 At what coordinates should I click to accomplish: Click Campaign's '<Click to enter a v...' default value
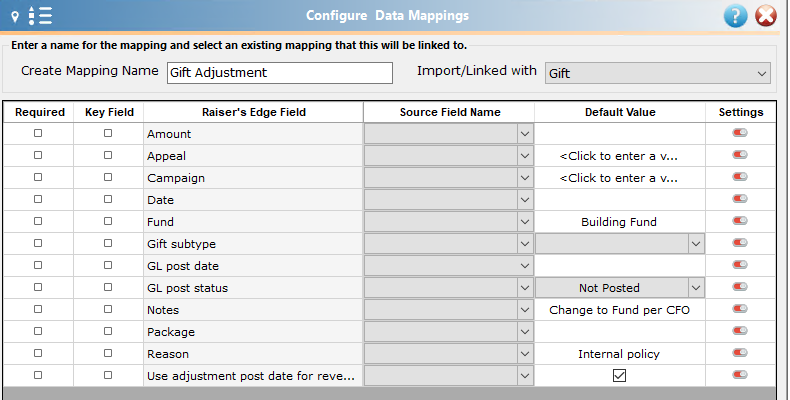point(619,178)
